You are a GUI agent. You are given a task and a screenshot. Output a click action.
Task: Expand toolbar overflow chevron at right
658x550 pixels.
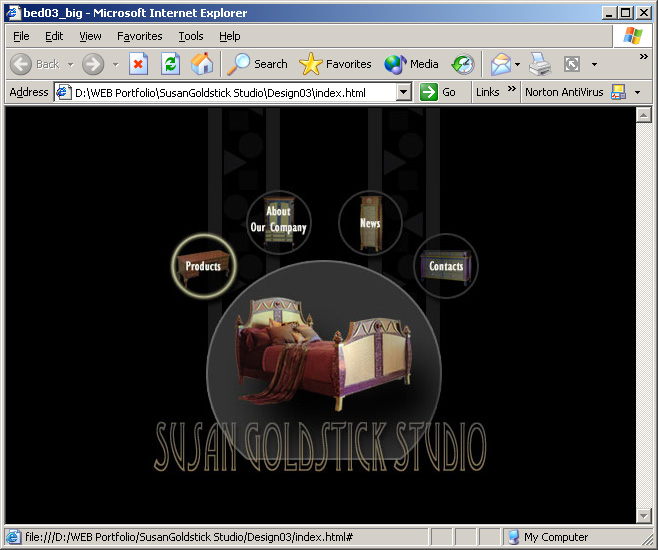click(x=643, y=56)
